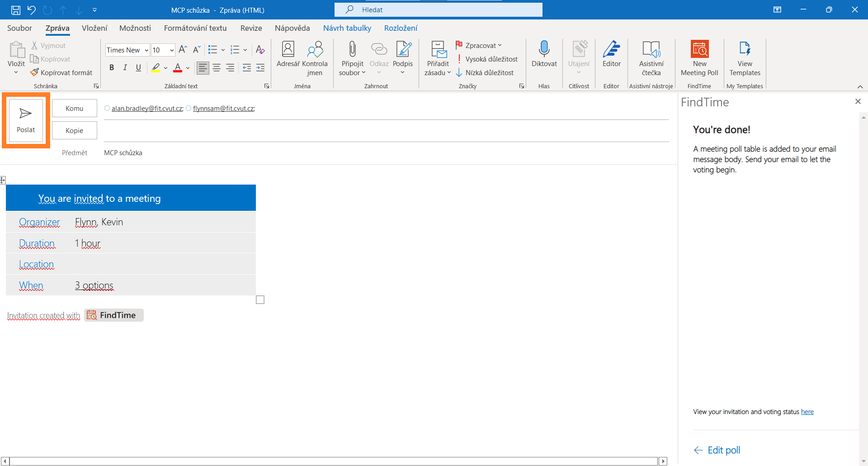Toggle italic text formatting
This screenshot has height=466, width=868.
[125, 68]
